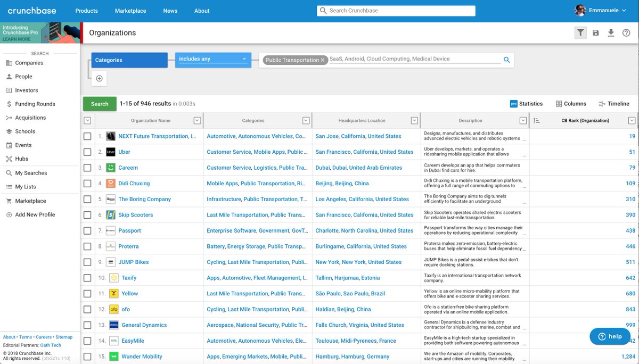Switch to Timeline view
Viewport: 639px width, 364px height.
614,104
